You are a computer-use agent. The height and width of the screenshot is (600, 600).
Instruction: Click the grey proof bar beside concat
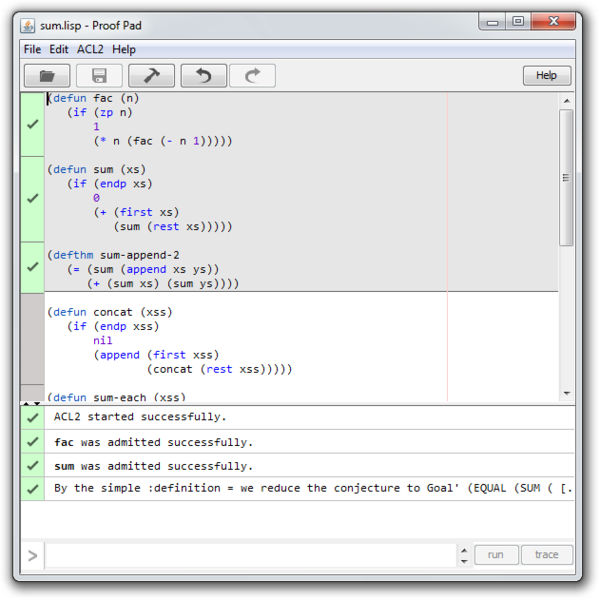click(33, 338)
